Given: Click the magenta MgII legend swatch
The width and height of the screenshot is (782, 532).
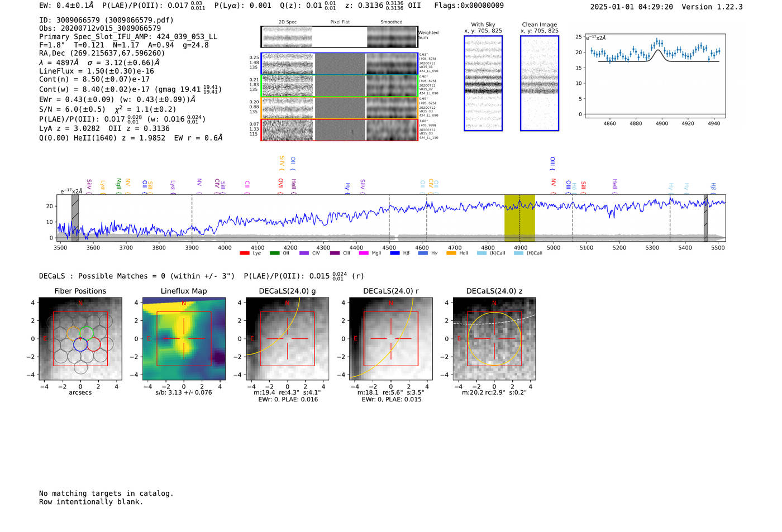Looking at the screenshot, I should coord(364,253).
